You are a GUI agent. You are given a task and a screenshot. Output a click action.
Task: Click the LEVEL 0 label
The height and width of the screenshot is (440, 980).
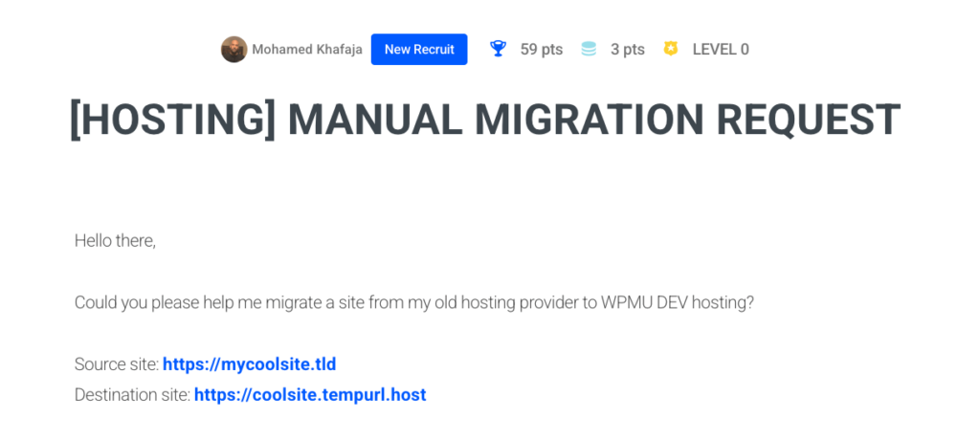[721, 50]
